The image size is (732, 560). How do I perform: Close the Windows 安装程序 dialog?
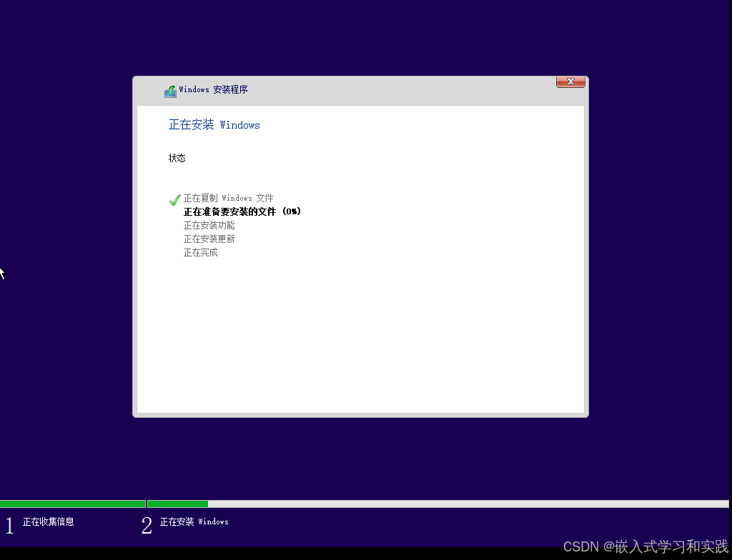(x=570, y=81)
